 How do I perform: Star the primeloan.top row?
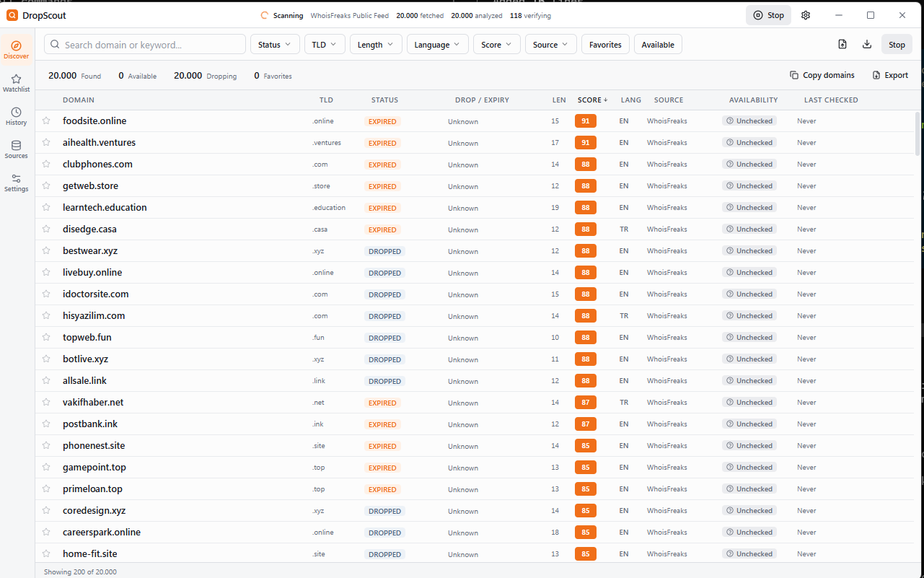(x=46, y=489)
